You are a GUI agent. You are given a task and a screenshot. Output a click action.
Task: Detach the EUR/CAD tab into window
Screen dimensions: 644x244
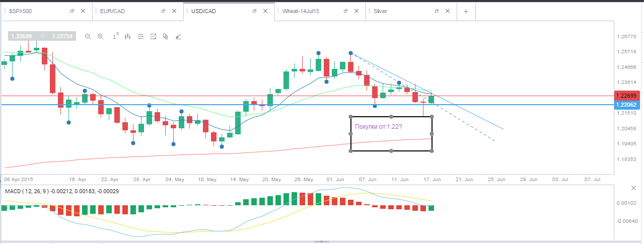pyautogui.click(x=163, y=11)
